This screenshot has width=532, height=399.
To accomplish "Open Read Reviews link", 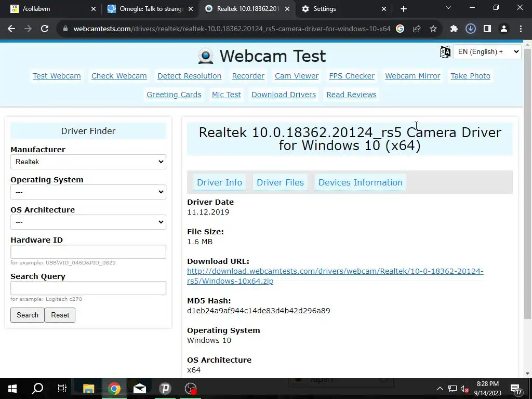I will click(352, 95).
